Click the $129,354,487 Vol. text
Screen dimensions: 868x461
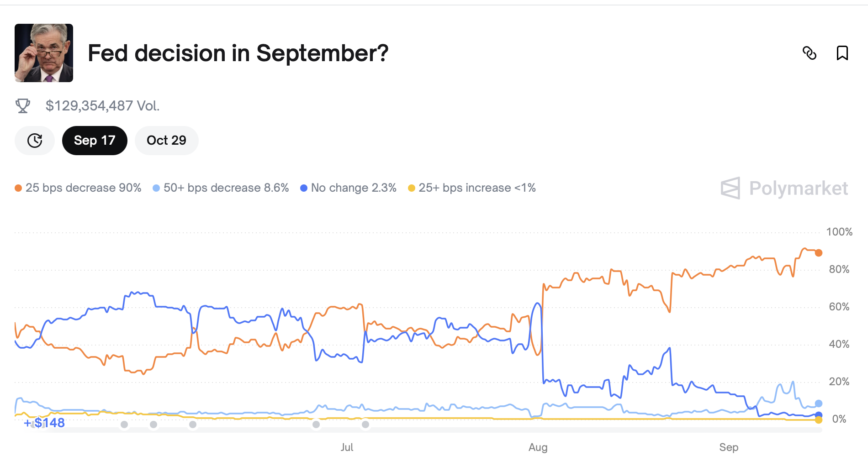click(102, 106)
